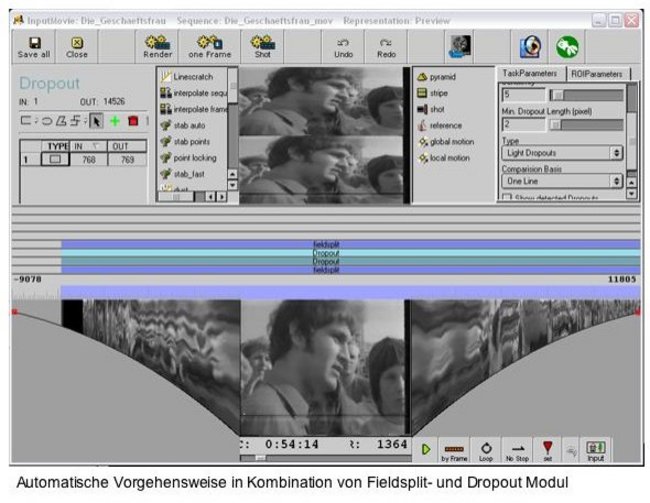Click the sensitivity value field showing 5
Screen dimensions: 650x503
coord(523,95)
